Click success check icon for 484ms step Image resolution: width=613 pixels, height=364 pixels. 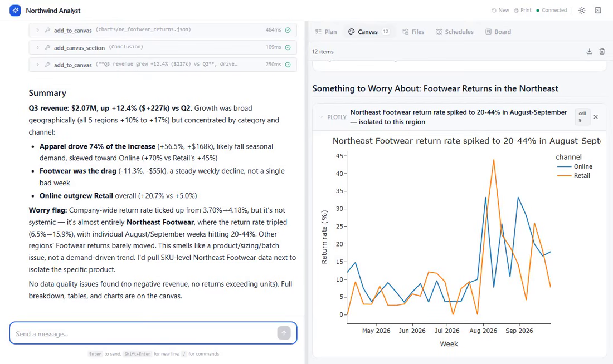click(288, 30)
